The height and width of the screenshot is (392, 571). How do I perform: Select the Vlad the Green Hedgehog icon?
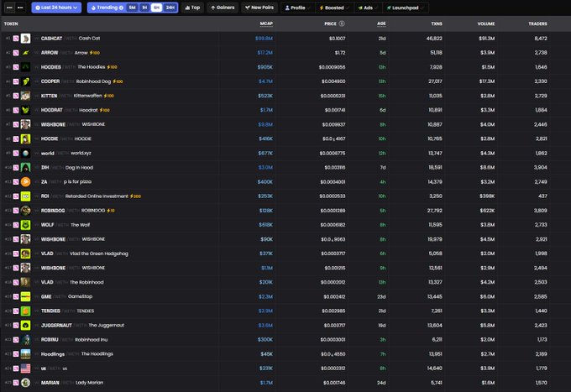tap(25, 253)
